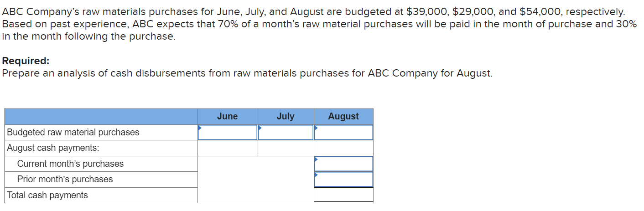Image resolution: width=644 pixels, height=211 pixels.
Task: Click the blue triangle marker in August budgeted cell
Action: [316, 127]
